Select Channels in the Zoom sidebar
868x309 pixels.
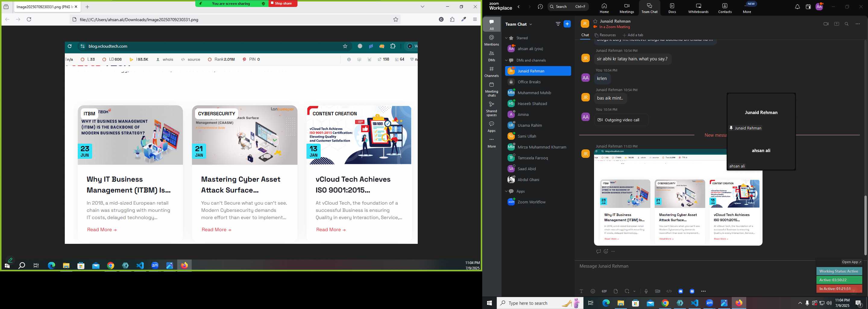[492, 72]
